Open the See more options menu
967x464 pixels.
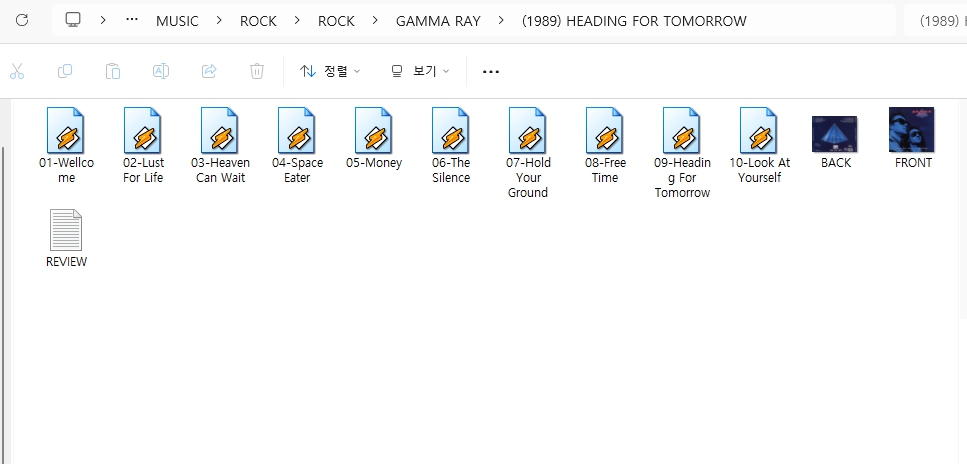[490, 71]
